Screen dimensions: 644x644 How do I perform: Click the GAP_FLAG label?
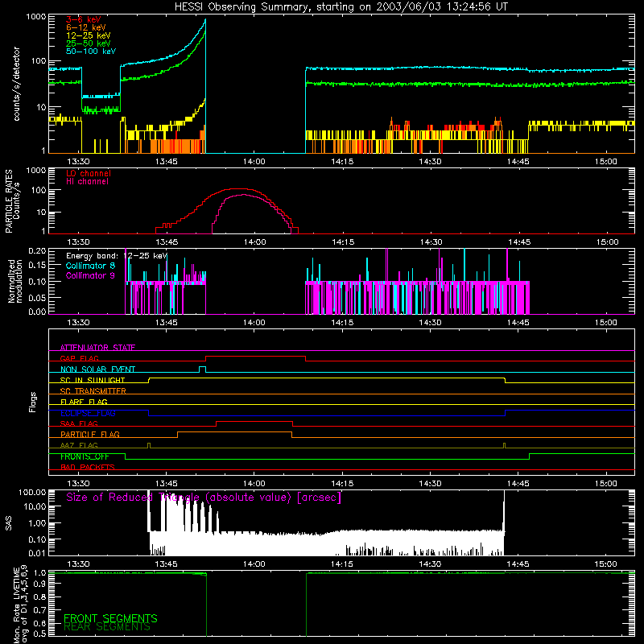79,358
